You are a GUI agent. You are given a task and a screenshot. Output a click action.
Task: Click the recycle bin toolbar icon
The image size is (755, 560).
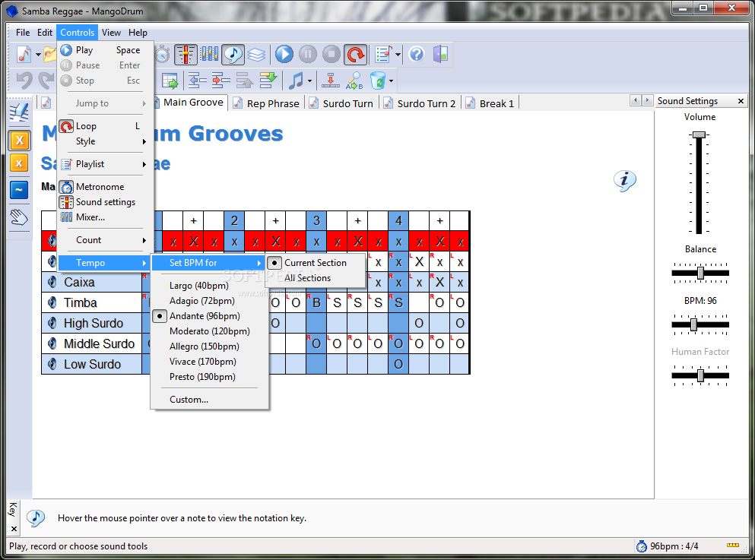click(x=378, y=81)
